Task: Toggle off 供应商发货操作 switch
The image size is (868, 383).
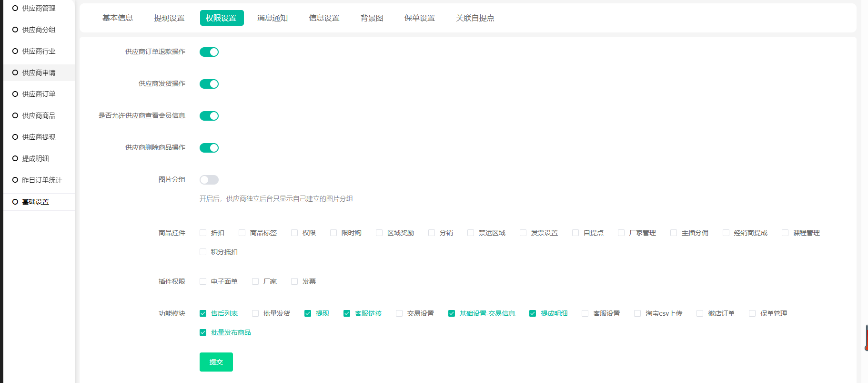Action: coord(209,84)
